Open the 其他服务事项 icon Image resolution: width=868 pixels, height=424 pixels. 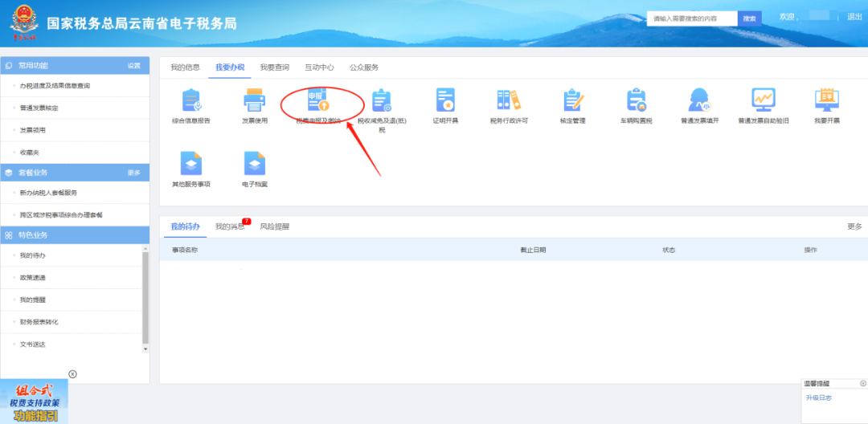191,163
